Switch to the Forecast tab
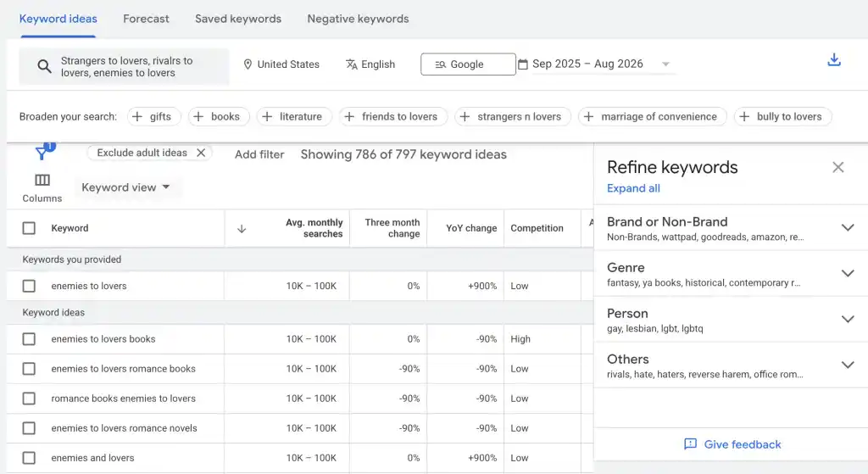The height and width of the screenshot is (474, 868). pyautogui.click(x=146, y=19)
